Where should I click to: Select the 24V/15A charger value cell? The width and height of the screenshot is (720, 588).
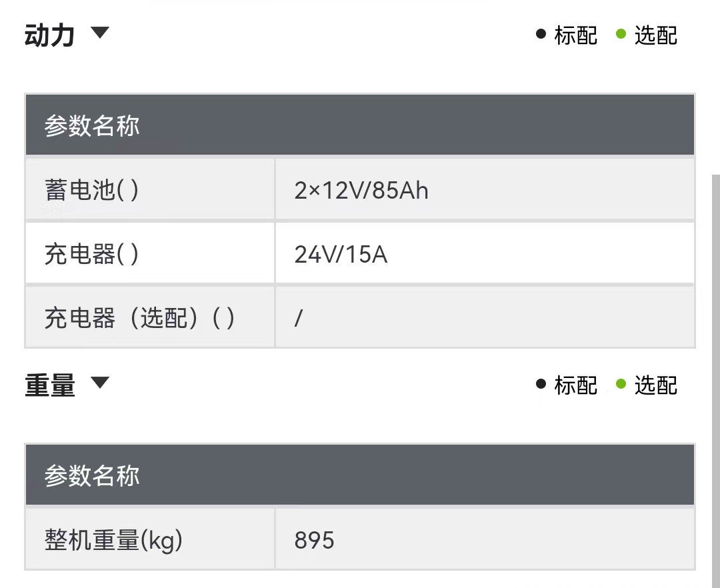[x=485, y=253]
